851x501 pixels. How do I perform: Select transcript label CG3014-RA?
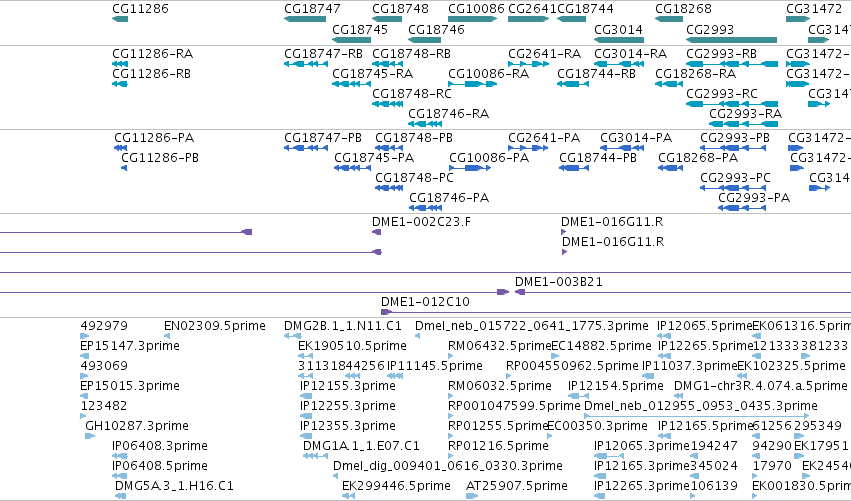click(631, 54)
